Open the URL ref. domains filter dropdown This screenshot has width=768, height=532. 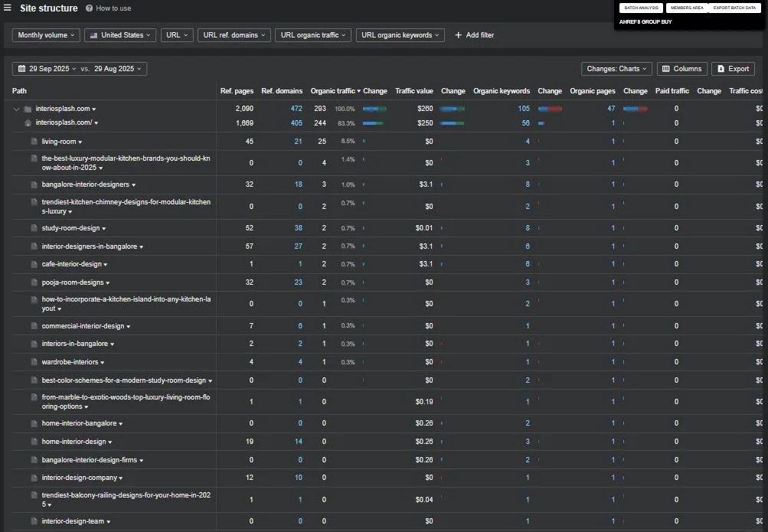tap(234, 35)
